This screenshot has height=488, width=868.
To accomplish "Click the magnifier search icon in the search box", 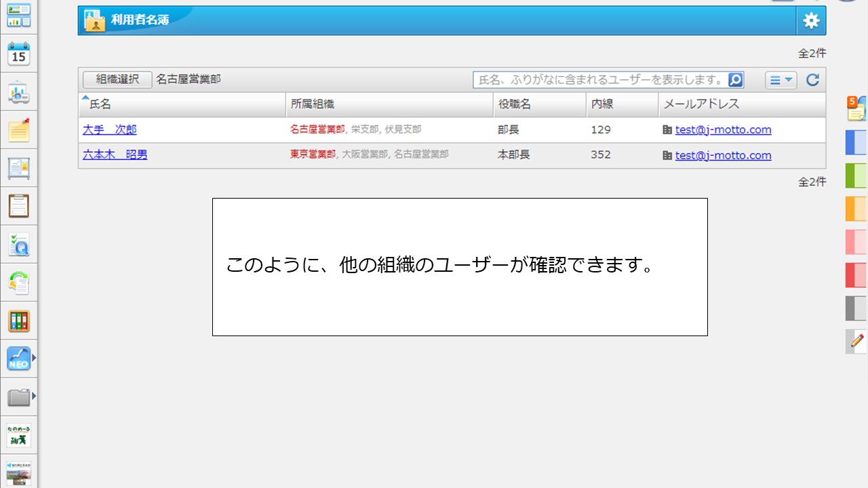I will click(736, 80).
